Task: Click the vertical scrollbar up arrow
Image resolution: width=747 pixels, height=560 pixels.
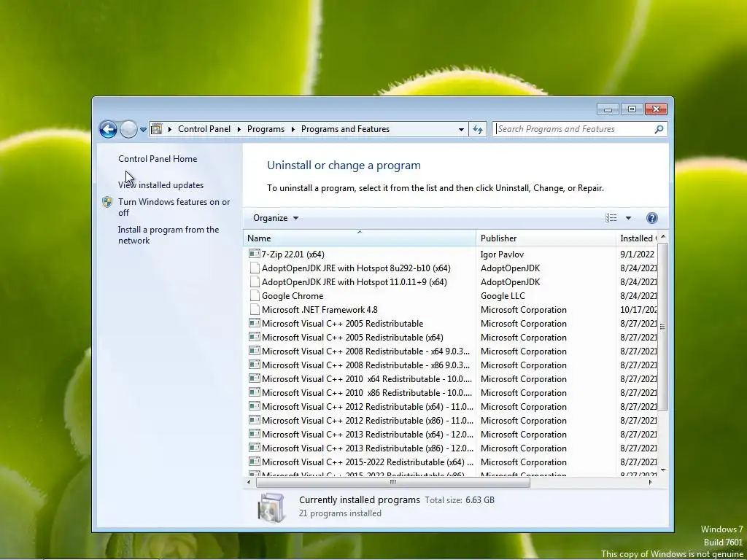Action: (662, 236)
